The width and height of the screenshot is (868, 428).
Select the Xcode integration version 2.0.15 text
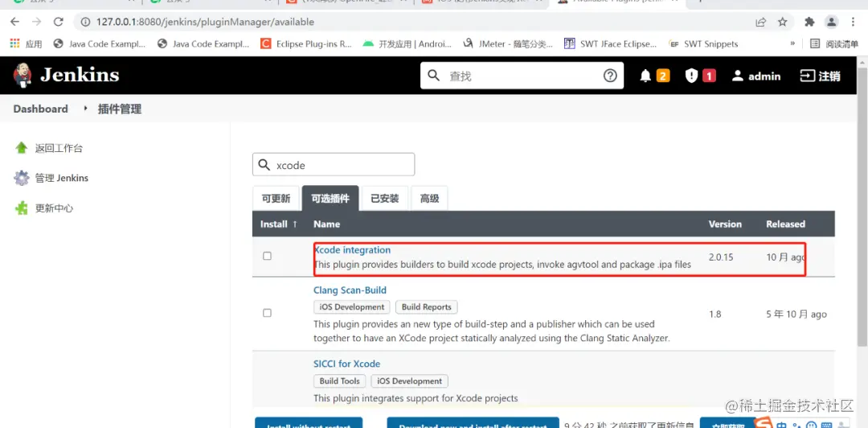[722, 257]
